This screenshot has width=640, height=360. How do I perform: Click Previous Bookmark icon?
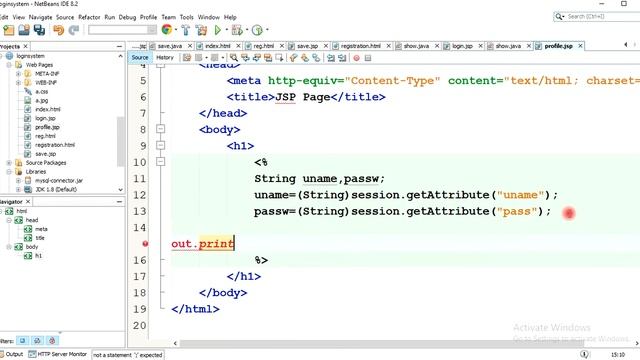pos(293,58)
